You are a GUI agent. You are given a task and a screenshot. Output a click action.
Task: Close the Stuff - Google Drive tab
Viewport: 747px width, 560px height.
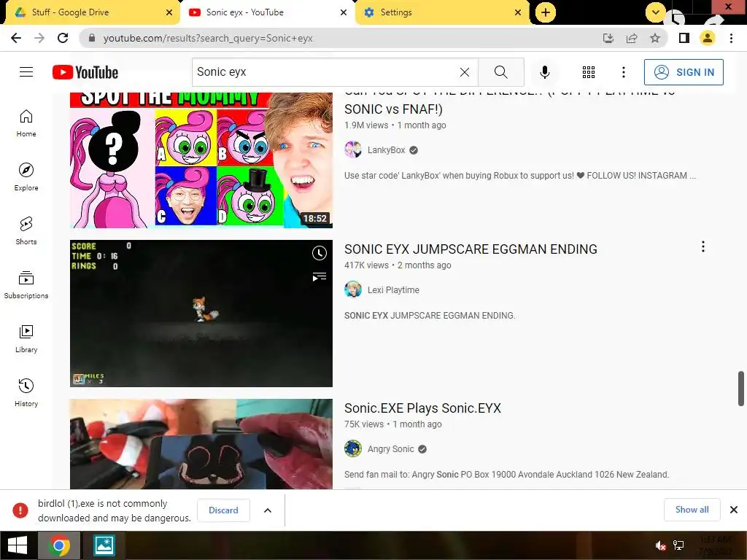(x=169, y=12)
